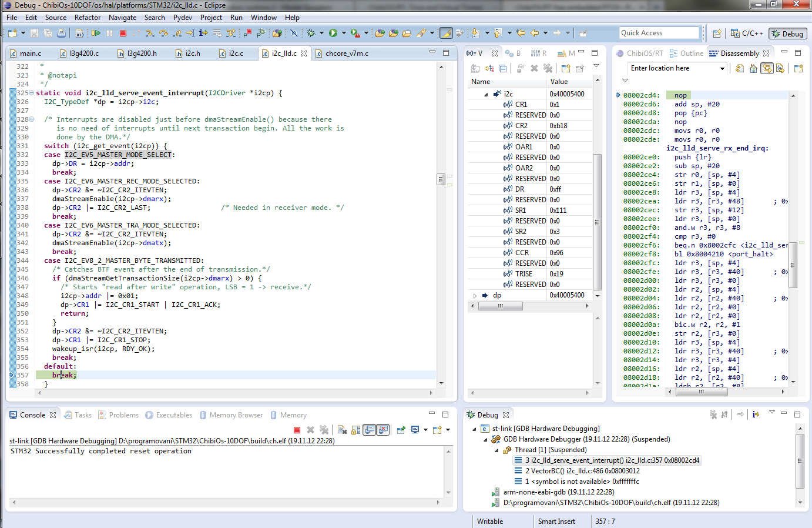
Task: Switch to the C/C++ perspective
Action: click(747, 34)
